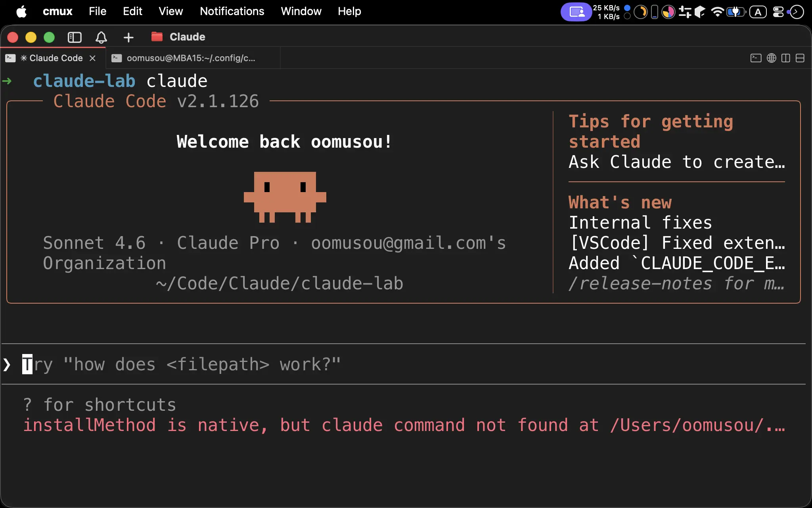Click the 'Claude' workspace title text
Screen dimensions: 812x508
point(188,37)
